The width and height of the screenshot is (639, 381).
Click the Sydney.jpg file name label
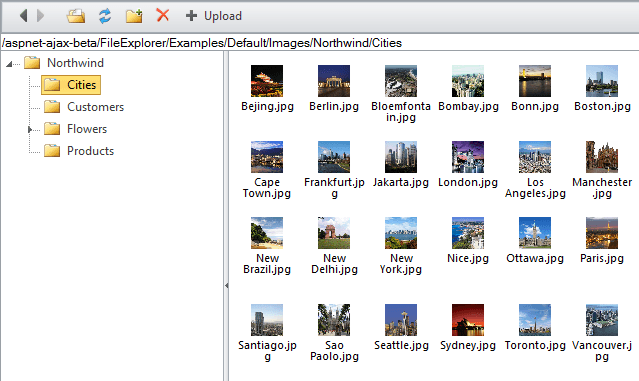click(x=468, y=346)
